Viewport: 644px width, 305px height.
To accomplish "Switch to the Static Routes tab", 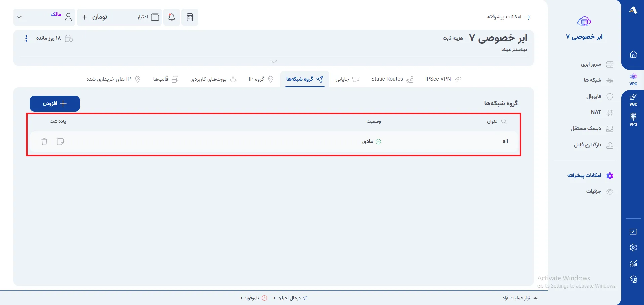I will [392, 79].
